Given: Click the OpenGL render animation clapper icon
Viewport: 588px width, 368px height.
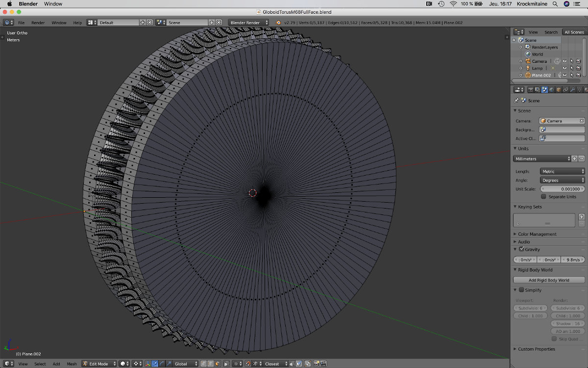Looking at the screenshot, I should point(324,364).
